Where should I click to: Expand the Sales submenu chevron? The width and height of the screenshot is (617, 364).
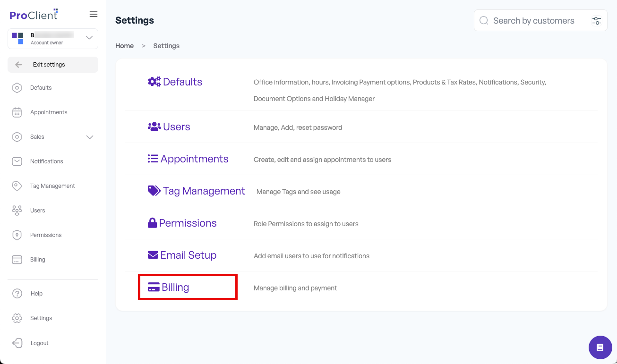[90, 137]
